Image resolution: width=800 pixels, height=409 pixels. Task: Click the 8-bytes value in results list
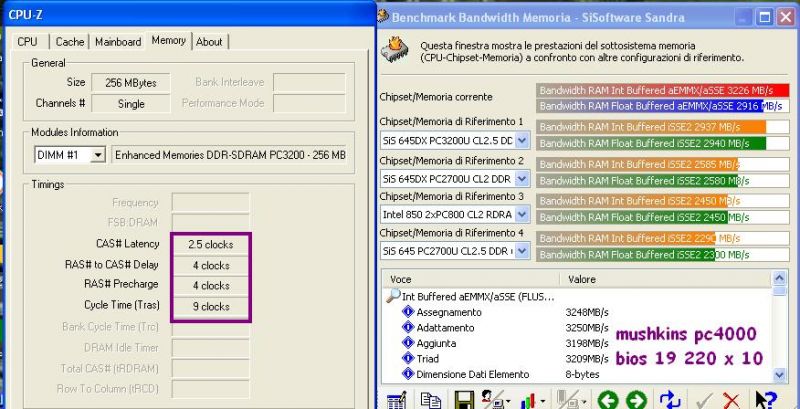click(x=582, y=374)
